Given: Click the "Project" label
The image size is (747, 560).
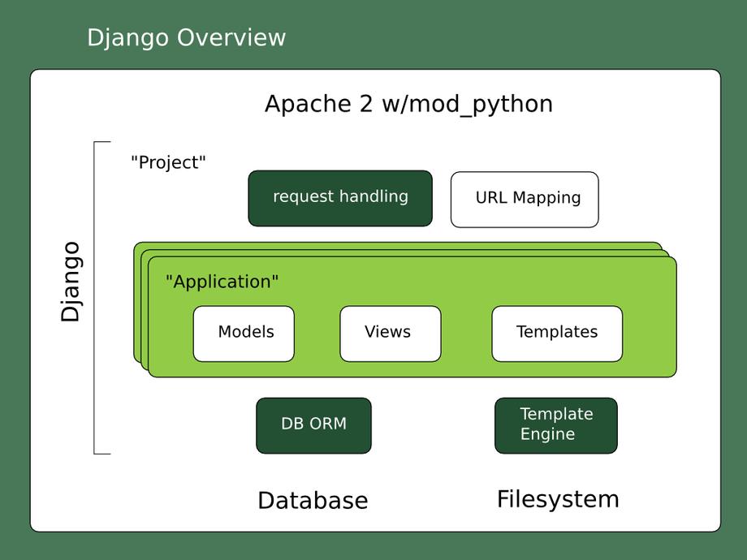Looking at the screenshot, I should tap(168, 163).
